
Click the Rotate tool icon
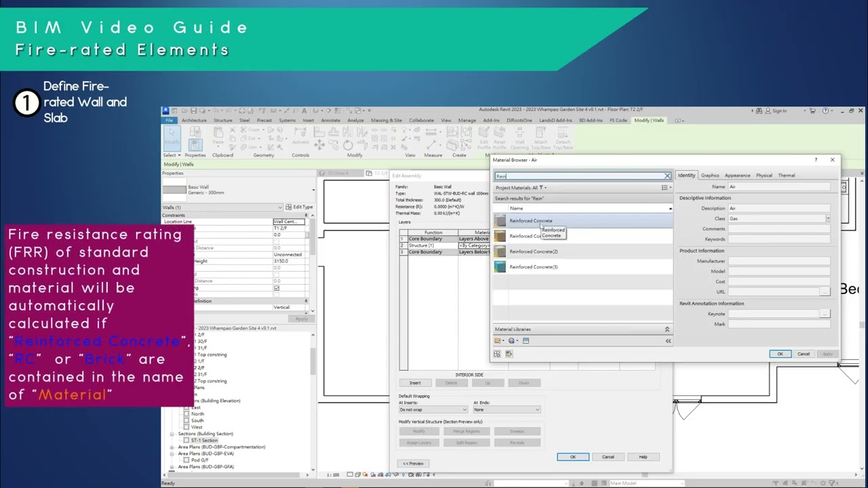348,144
